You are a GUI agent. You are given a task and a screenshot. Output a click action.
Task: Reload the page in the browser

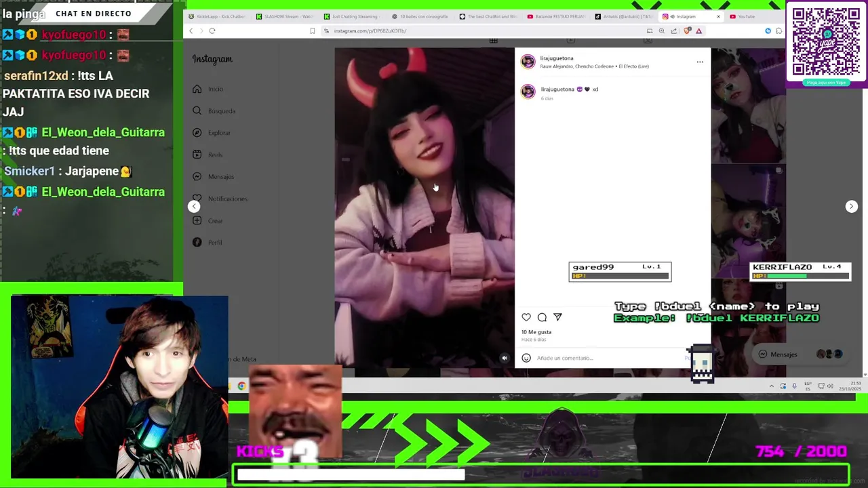tap(212, 30)
